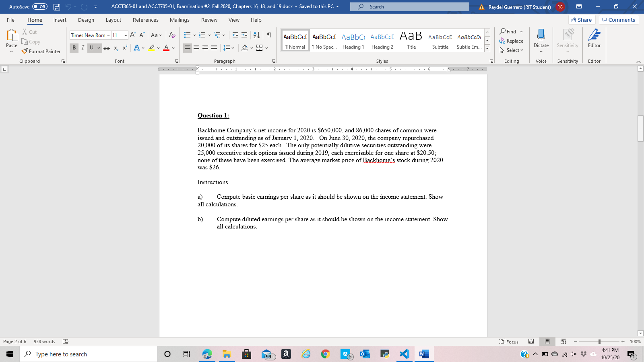Open the Mailings ribbon tab
This screenshot has width=644, height=362.
[x=180, y=20]
